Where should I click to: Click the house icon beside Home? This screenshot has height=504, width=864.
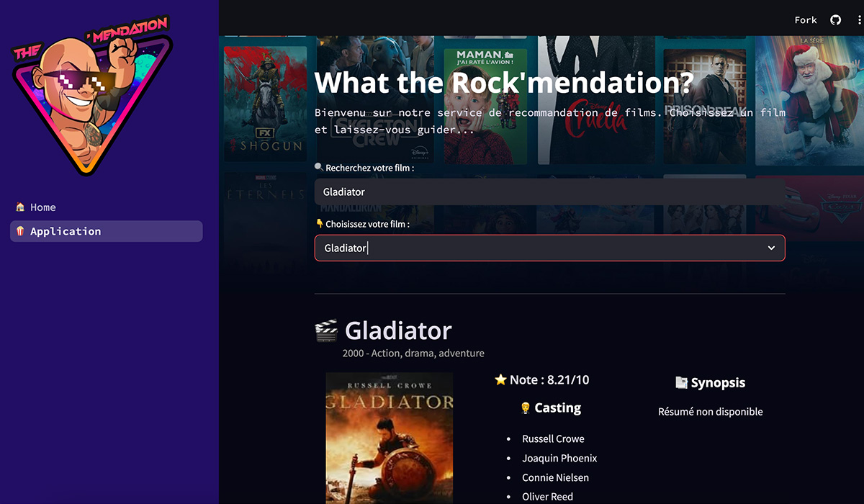pyautogui.click(x=20, y=207)
